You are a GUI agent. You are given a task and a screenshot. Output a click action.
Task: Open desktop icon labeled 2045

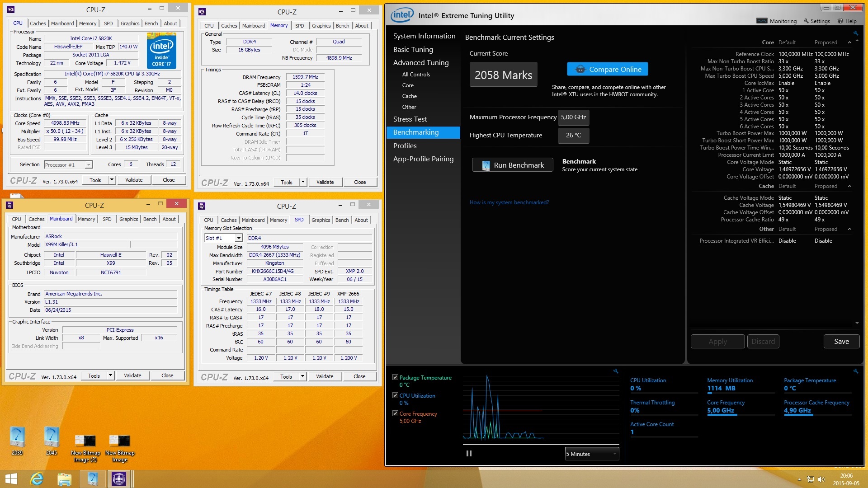pyautogui.click(x=52, y=441)
